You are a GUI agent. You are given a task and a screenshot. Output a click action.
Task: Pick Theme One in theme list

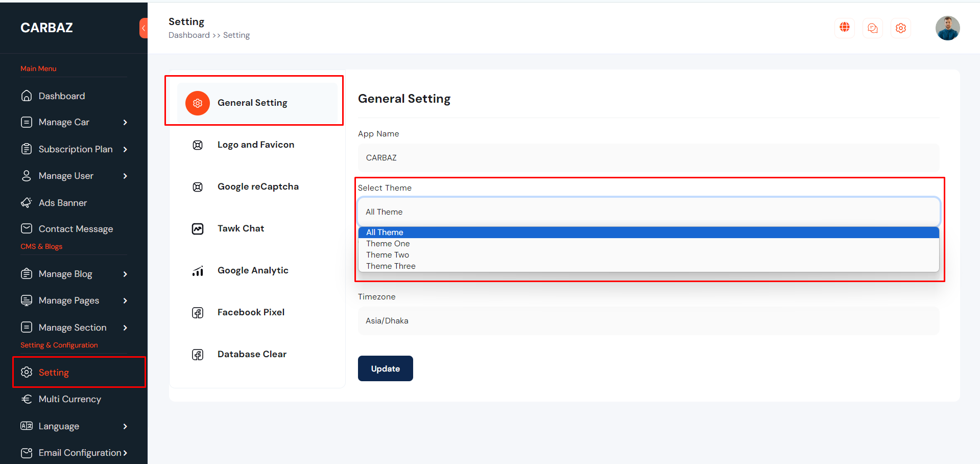coord(388,244)
